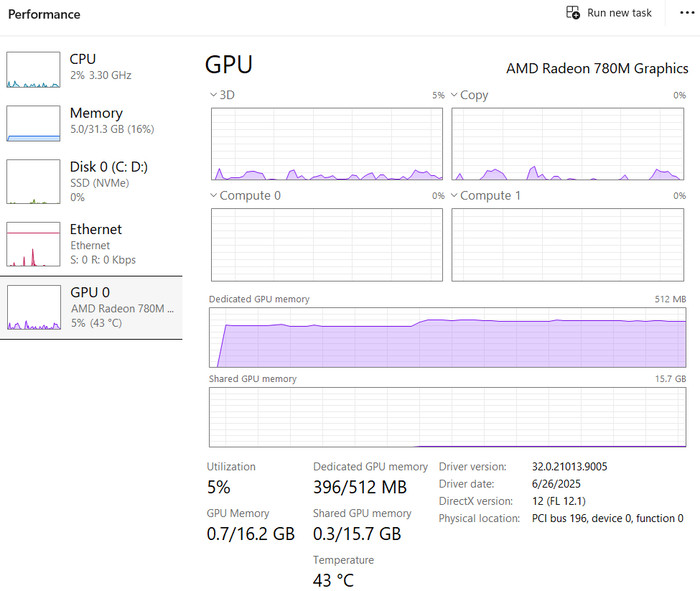Click the Run new task icon

click(x=573, y=13)
